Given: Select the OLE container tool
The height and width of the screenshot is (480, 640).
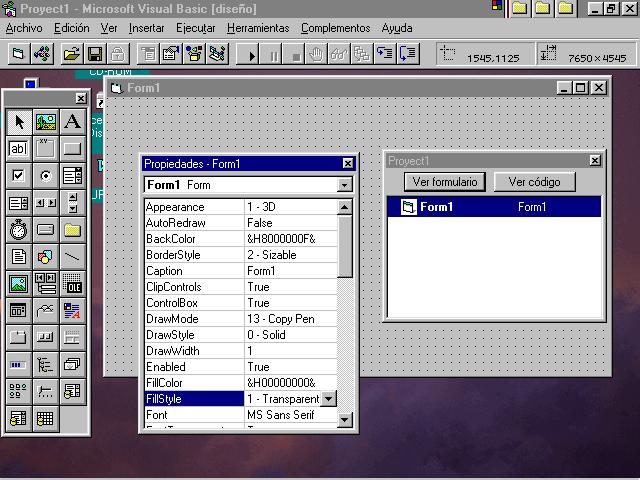Looking at the screenshot, I should click(72, 284).
